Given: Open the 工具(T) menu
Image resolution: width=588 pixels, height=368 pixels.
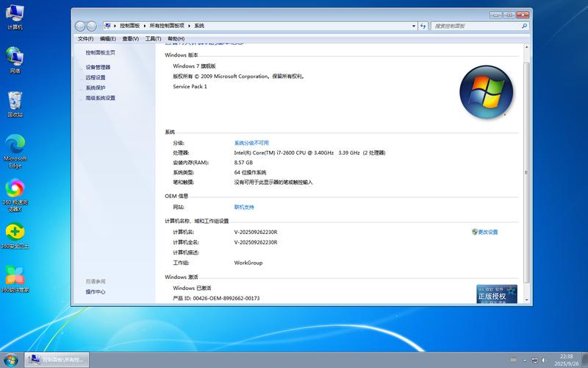Looking at the screenshot, I should pos(153,39).
